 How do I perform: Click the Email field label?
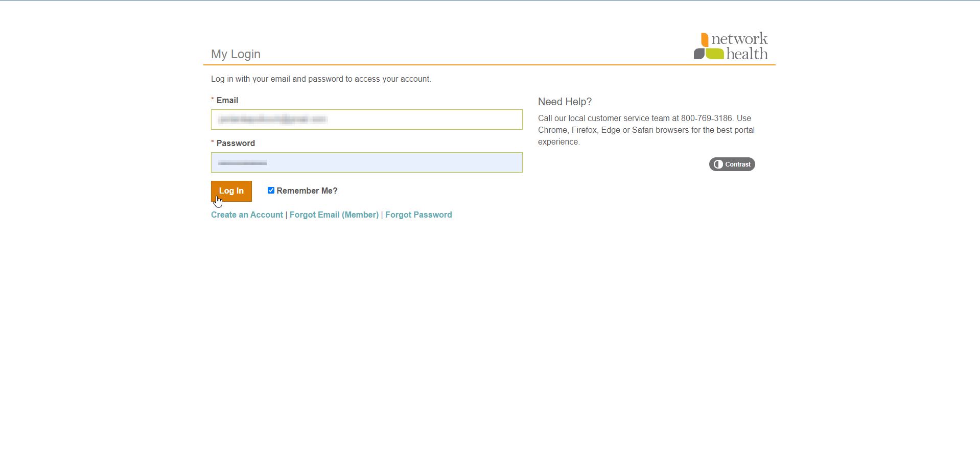(227, 101)
